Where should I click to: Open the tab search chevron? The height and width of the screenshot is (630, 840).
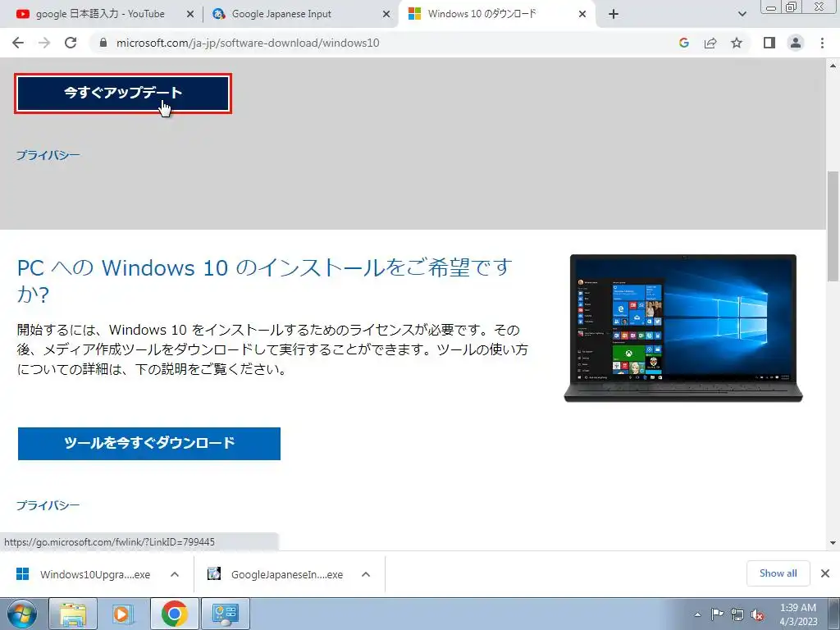[742, 15]
